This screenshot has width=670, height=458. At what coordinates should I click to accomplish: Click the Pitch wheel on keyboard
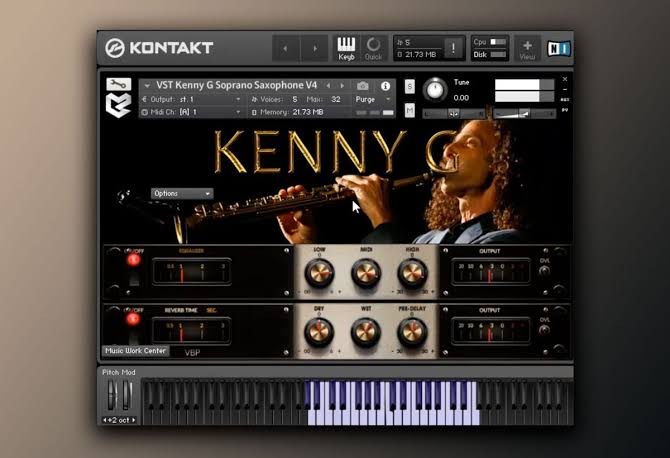click(x=112, y=394)
